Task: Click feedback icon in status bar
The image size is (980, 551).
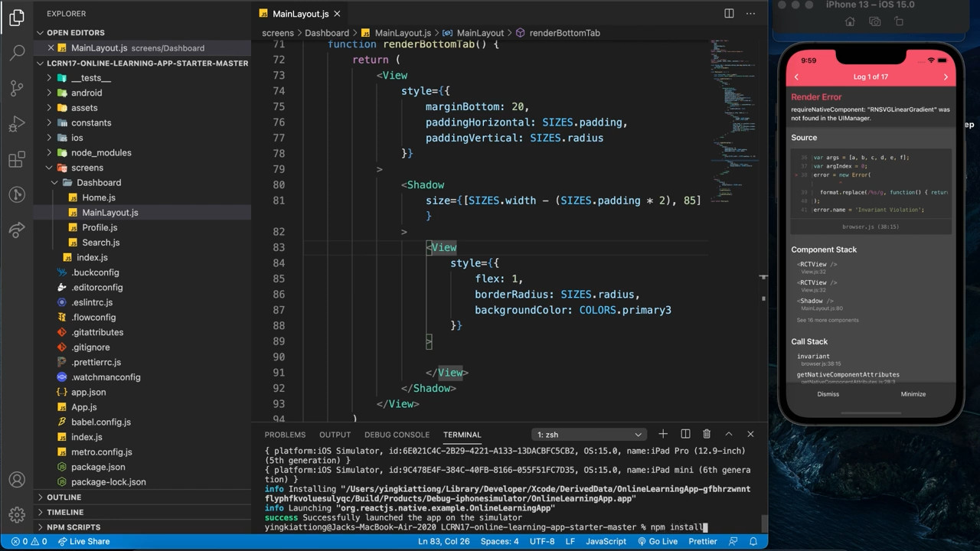Action: click(733, 541)
